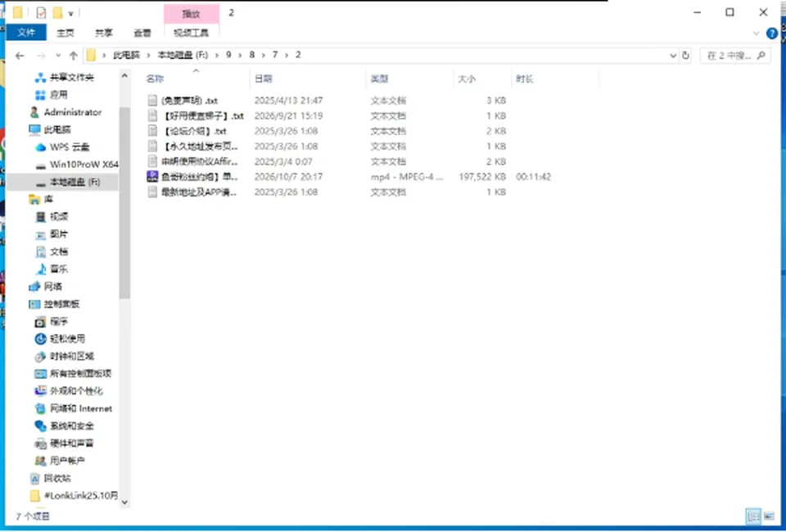Expand the breadcrumb chevron after 此电脑
786x532 pixels.
148,55
